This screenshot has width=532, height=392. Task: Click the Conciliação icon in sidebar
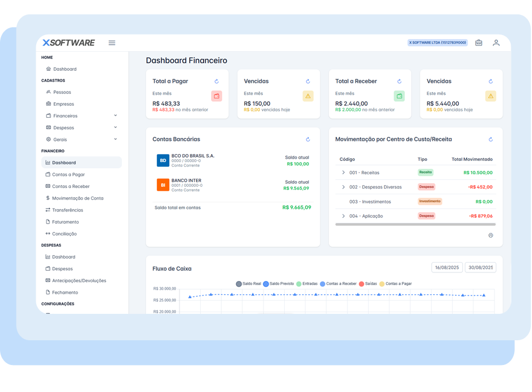[48, 233]
